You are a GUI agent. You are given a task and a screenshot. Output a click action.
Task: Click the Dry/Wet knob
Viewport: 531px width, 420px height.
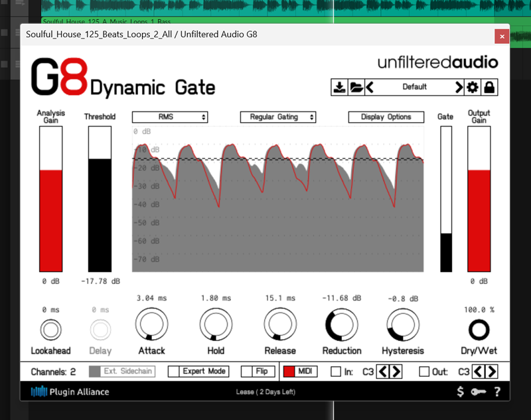pyautogui.click(x=479, y=330)
